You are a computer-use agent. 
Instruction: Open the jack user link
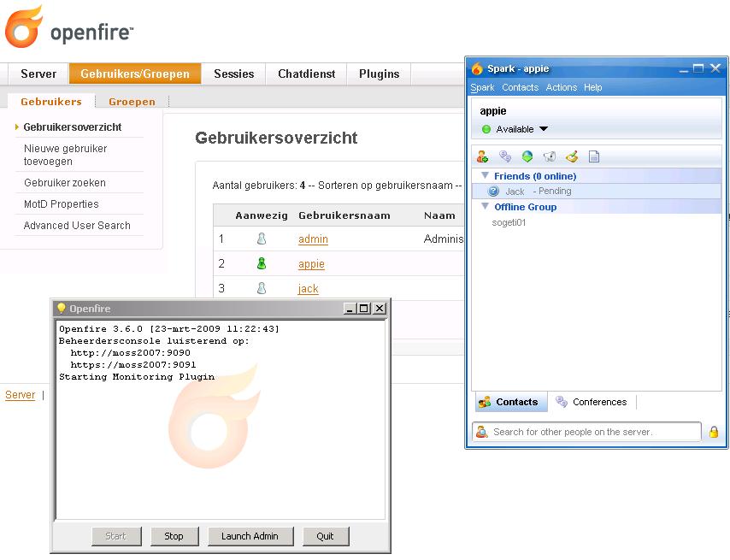tap(308, 289)
